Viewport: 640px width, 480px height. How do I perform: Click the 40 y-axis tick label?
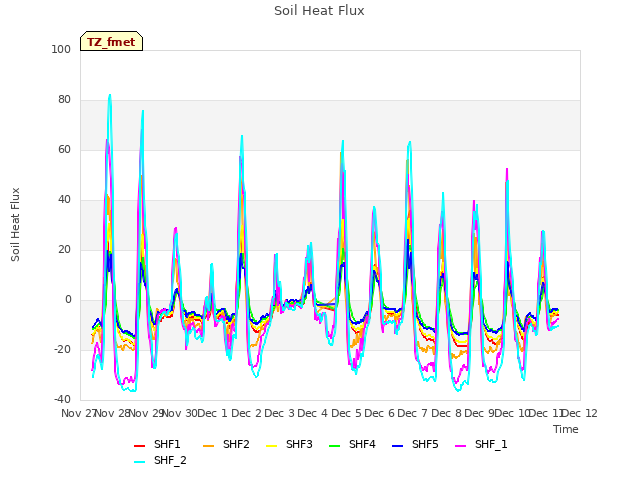point(64,200)
